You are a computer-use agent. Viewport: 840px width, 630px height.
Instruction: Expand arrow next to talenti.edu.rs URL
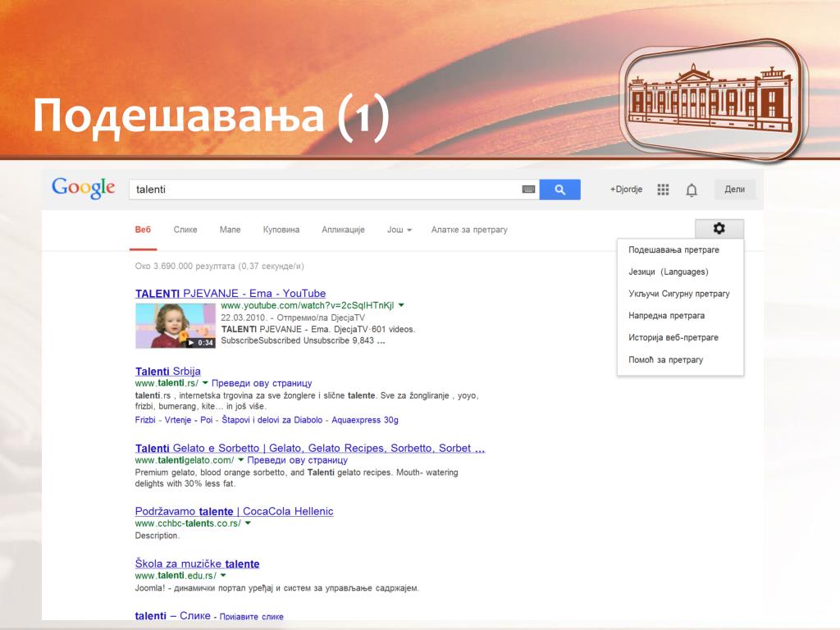pos(223,575)
